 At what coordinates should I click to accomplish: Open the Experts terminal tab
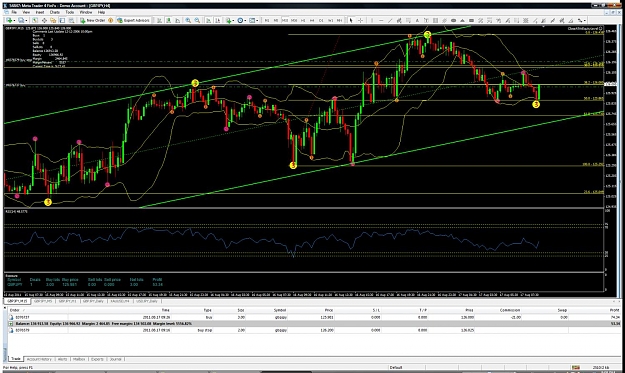pyautogui.click(x=97, y=359)
